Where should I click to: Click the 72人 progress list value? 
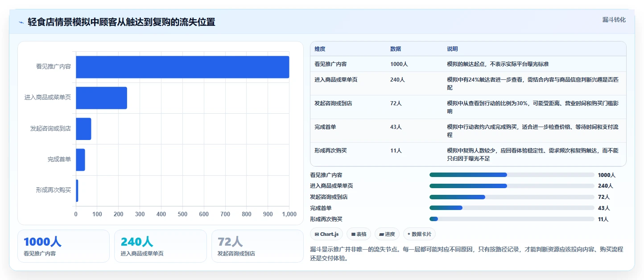click(x=604, y=197)
